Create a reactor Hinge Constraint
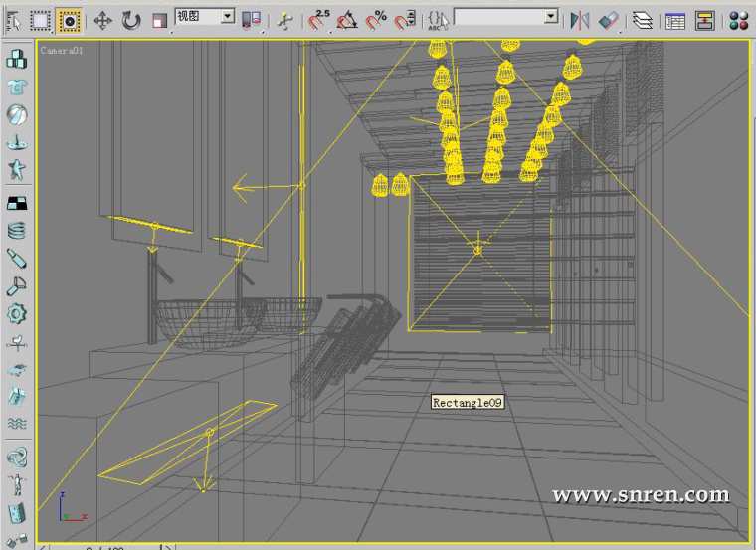Screen dimensions: 756x550 click(x=17, y=513)
